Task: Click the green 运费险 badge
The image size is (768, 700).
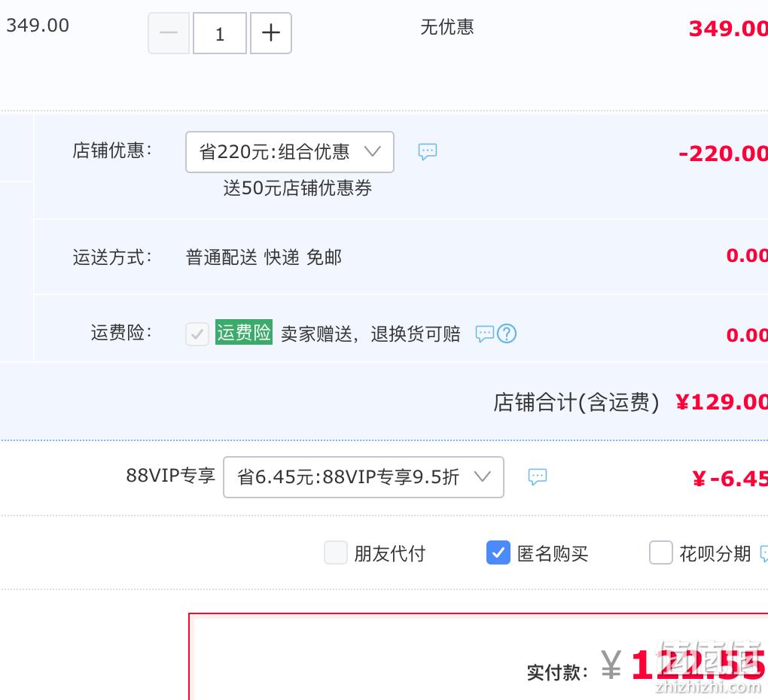Action: (x=244, y=333)
